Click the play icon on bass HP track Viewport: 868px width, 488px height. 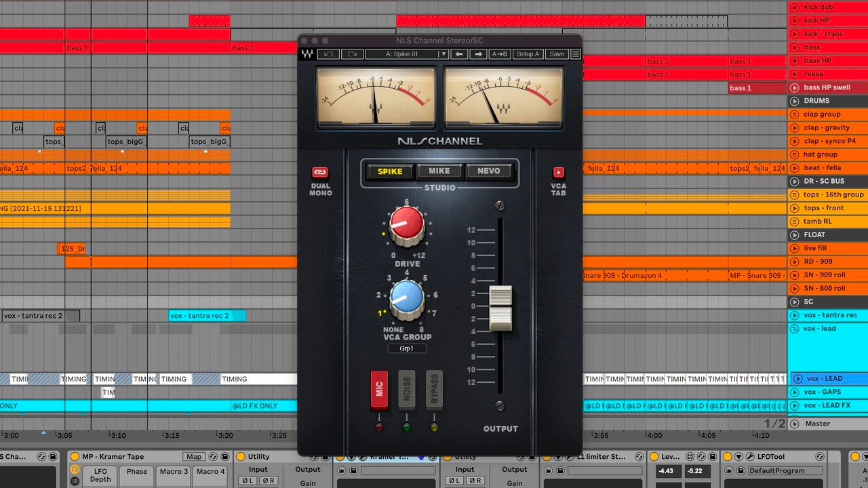click(794, 61)
